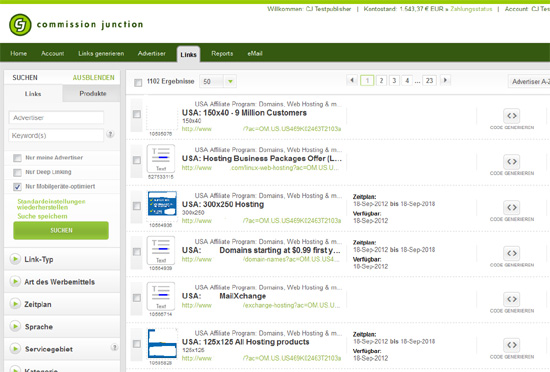Open title USA: 300x250 Hosting

click(223, 204)
